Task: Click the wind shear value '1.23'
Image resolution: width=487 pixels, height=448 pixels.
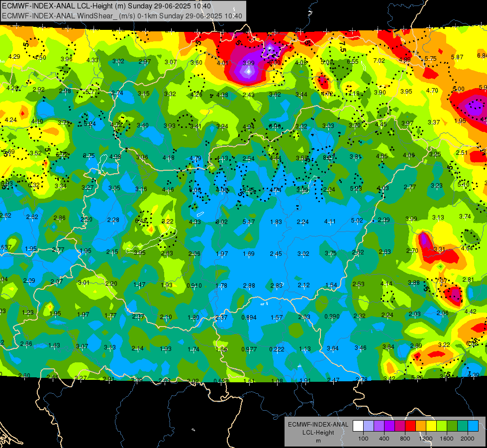Action: (28, 313)
